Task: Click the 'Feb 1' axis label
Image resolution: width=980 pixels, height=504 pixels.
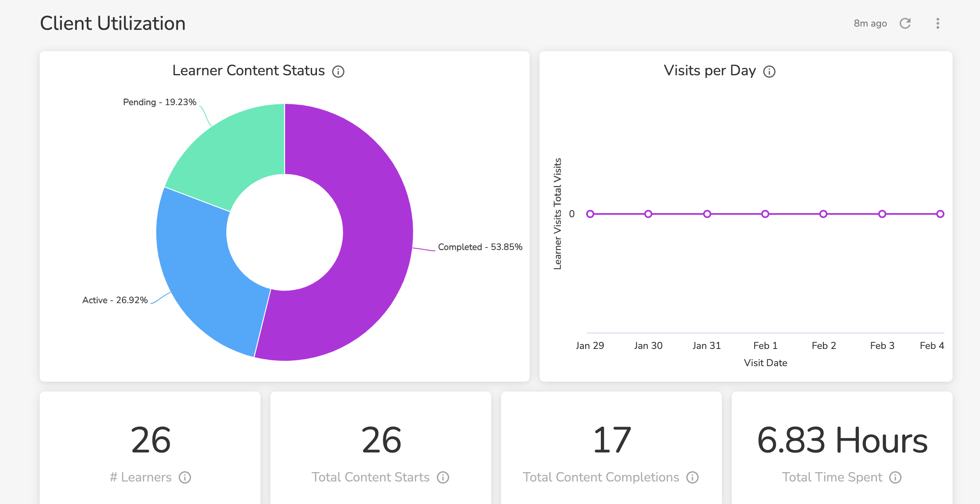Action: [765, 346]
